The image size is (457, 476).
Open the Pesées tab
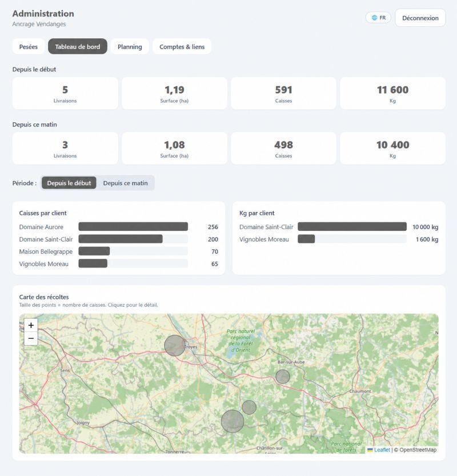(29, 46)
